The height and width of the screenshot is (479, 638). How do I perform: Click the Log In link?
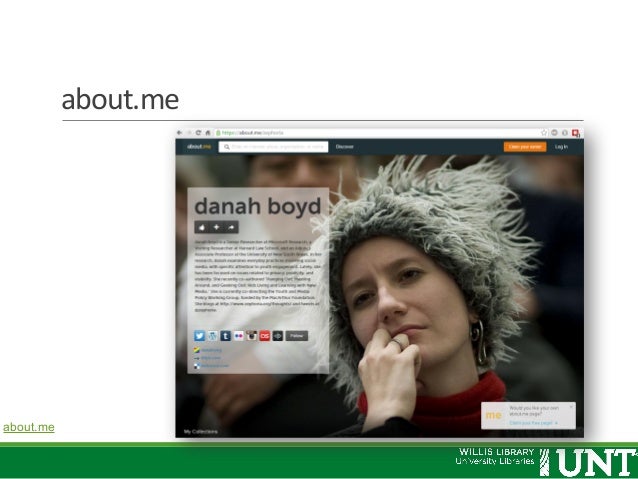click(x=561, y=147)
